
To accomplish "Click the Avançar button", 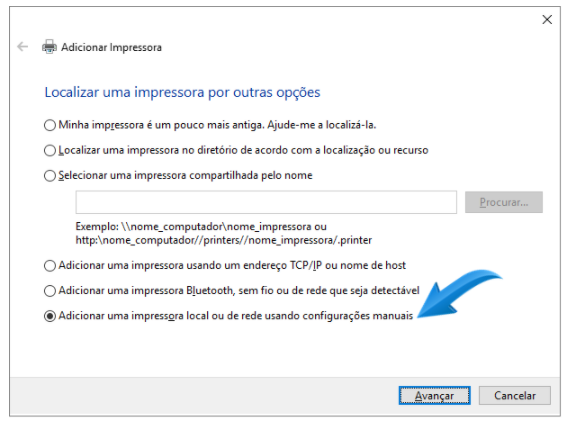I will pos(434,396).
